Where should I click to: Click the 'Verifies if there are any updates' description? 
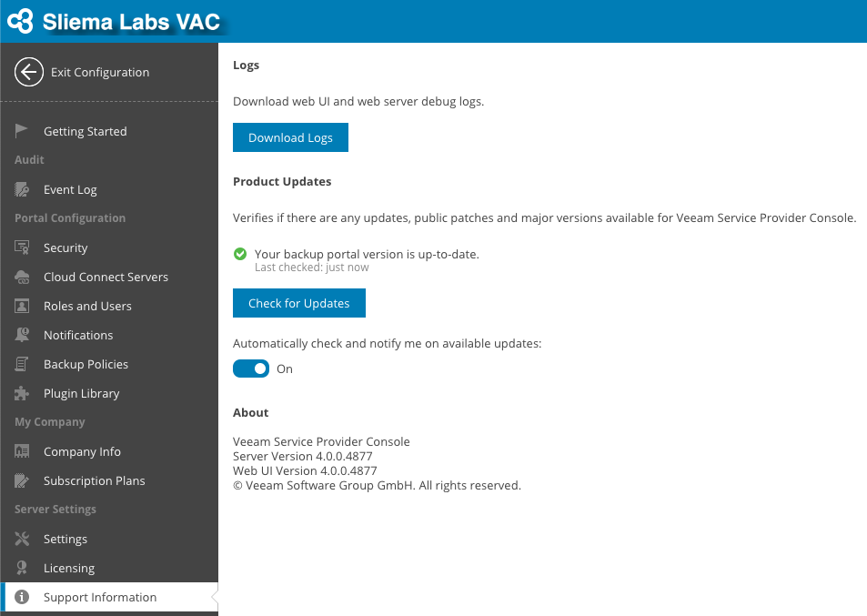[x=545, y=217]
